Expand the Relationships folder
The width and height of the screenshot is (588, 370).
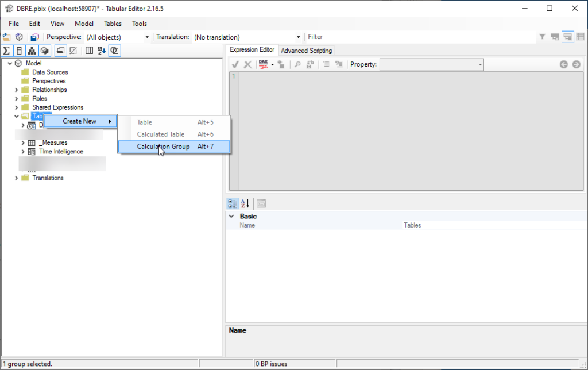pyautogui.click(x=17, y=90)
